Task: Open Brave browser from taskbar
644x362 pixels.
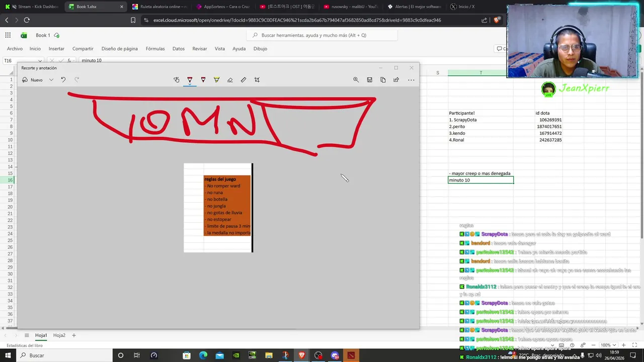Action: pos(301,355)
